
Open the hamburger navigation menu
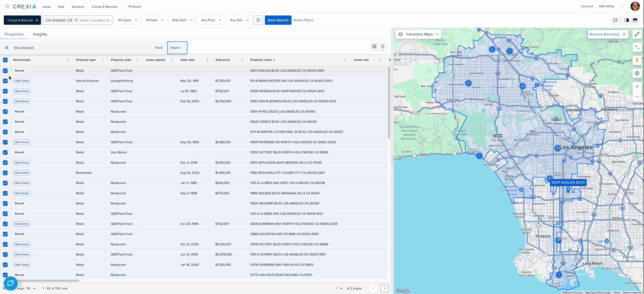click(x=7, y=7)
